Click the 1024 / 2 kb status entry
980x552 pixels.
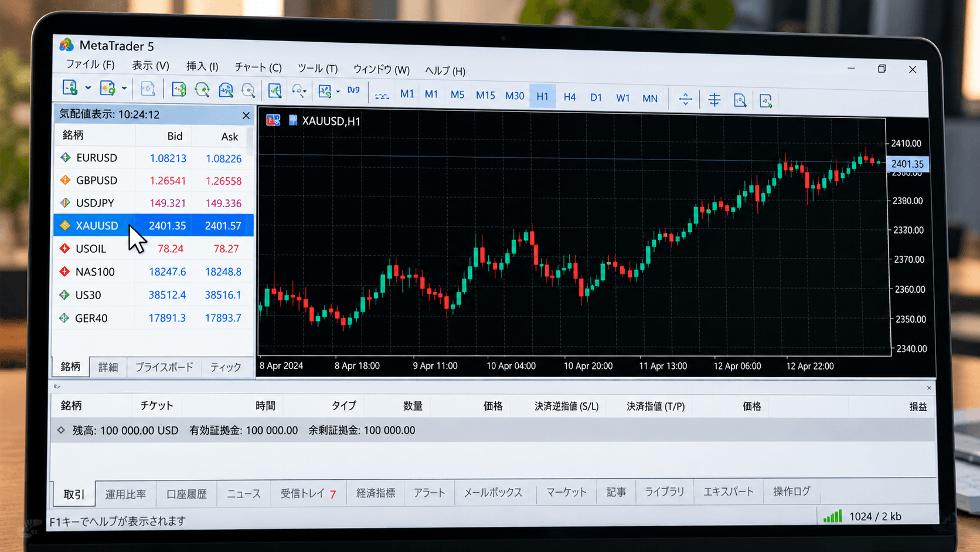[x=875, y=516]
